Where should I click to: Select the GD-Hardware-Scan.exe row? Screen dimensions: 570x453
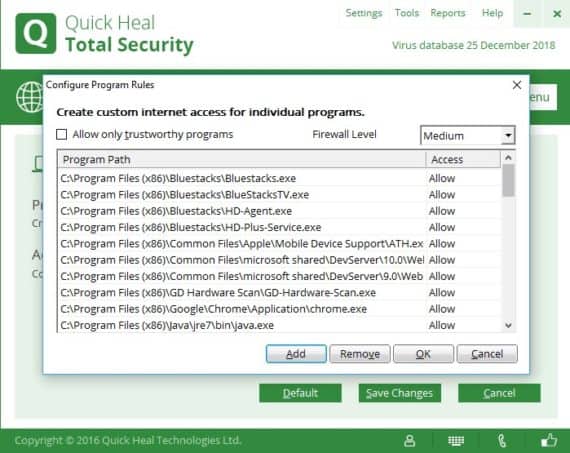(280, 293)
